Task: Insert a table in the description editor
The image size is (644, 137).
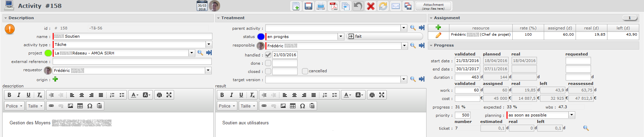Action: tap(80, 106)
